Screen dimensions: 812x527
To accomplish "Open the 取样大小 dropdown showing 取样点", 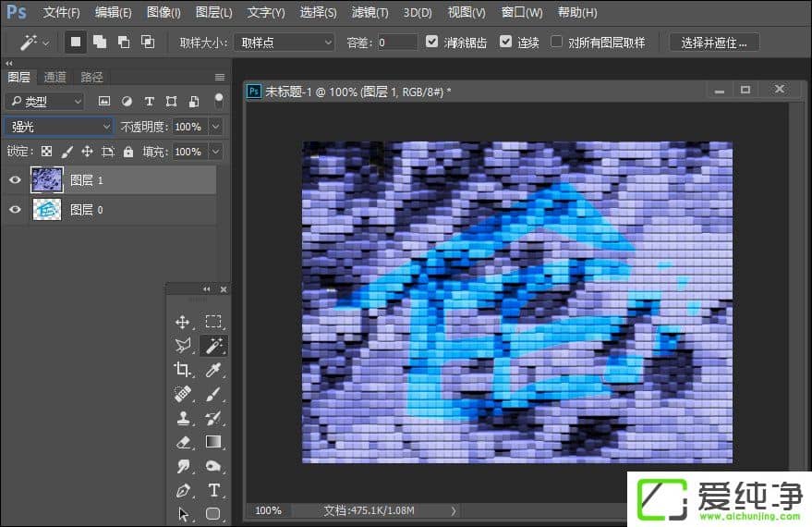I will point(284,43).
